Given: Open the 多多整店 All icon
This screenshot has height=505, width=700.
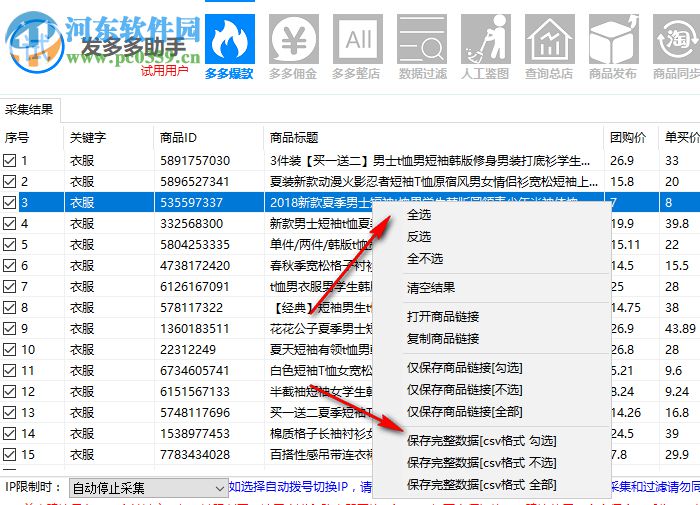Looking at the screenshot, I should tap(358, 39).
